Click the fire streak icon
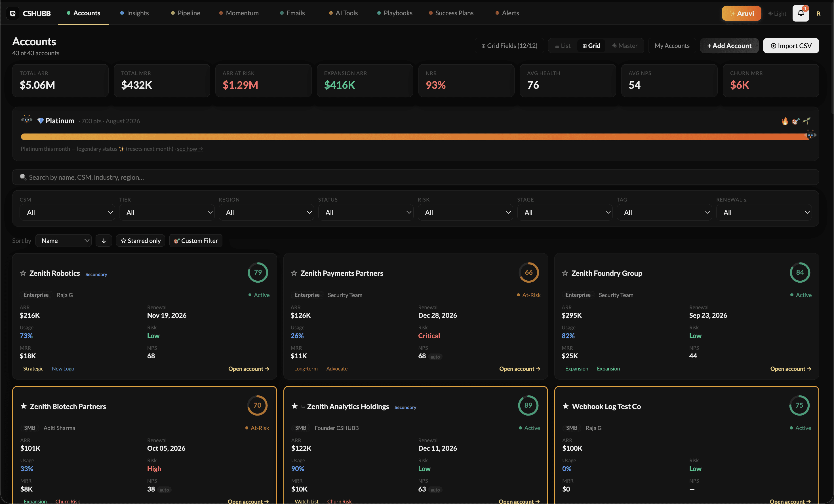 785,121
